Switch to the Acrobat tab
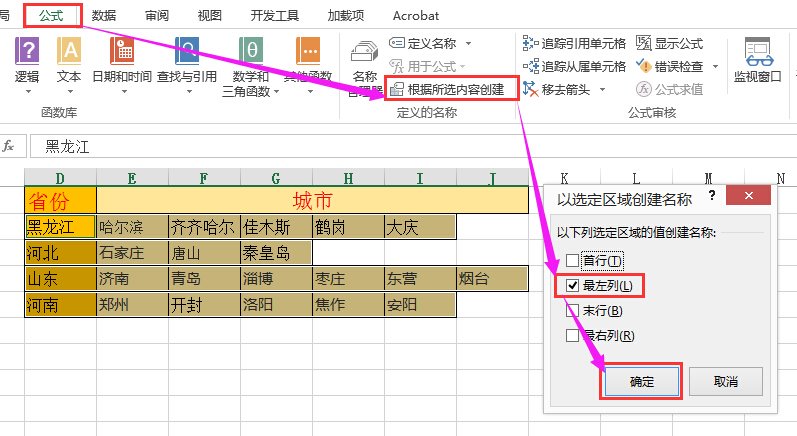This screenshot has width=797, height=436. point(415,16)
